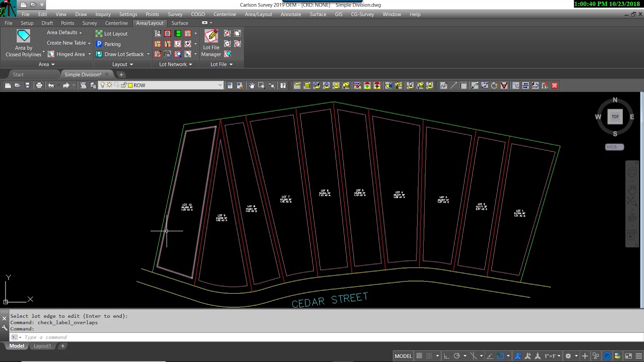Click the CEDAR STREET label in drawing
This screenshot has height=362, width=644.
pos(330,300)
